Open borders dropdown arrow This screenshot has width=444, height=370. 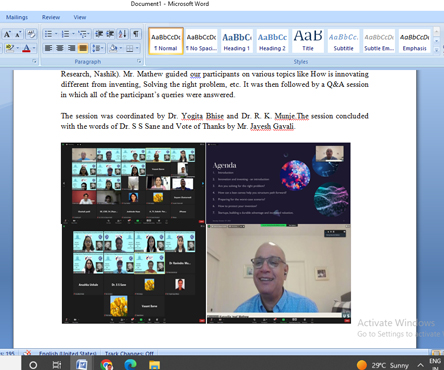click(137, 48)
